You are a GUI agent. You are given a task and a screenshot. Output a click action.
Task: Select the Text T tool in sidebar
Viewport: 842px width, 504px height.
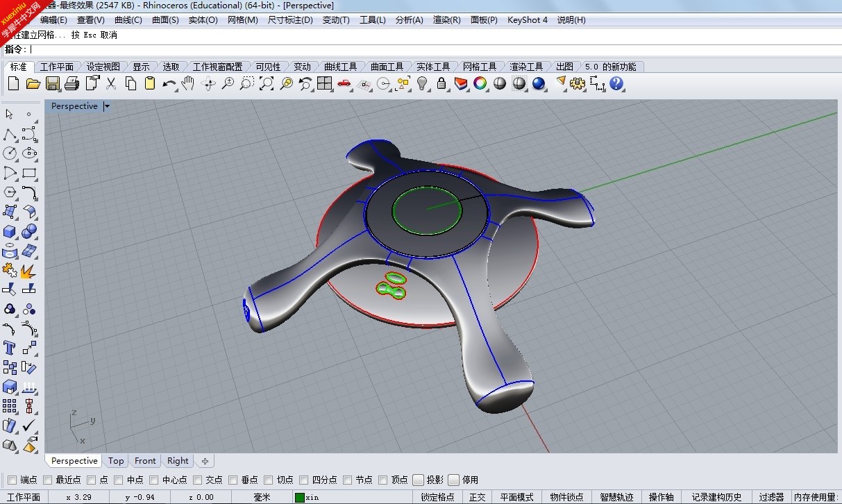10,348
